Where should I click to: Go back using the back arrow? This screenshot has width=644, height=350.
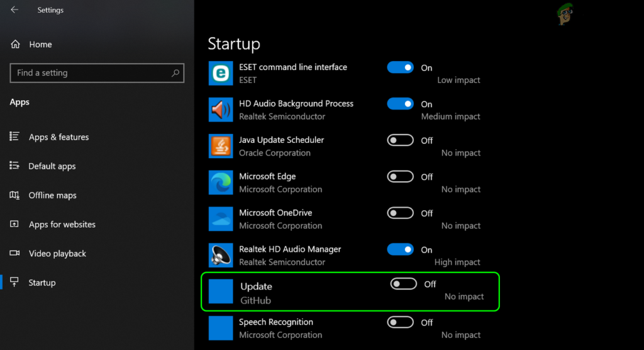point(14,10)
